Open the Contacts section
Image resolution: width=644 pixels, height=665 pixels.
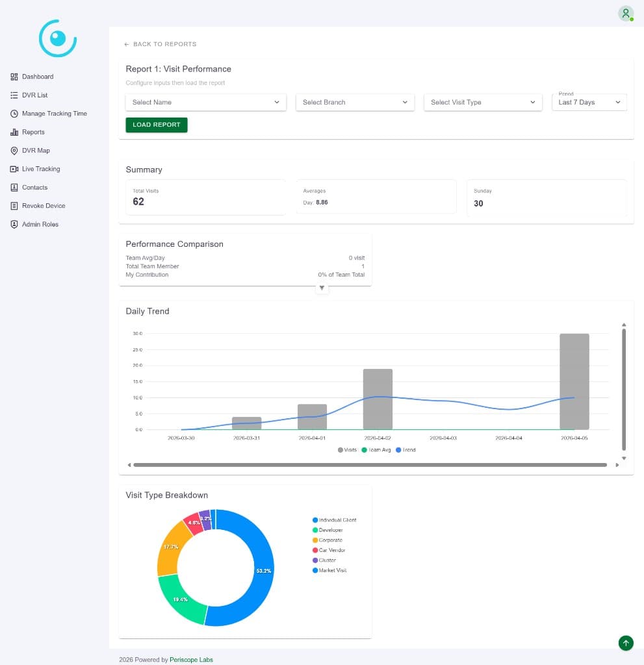[34, 187]
